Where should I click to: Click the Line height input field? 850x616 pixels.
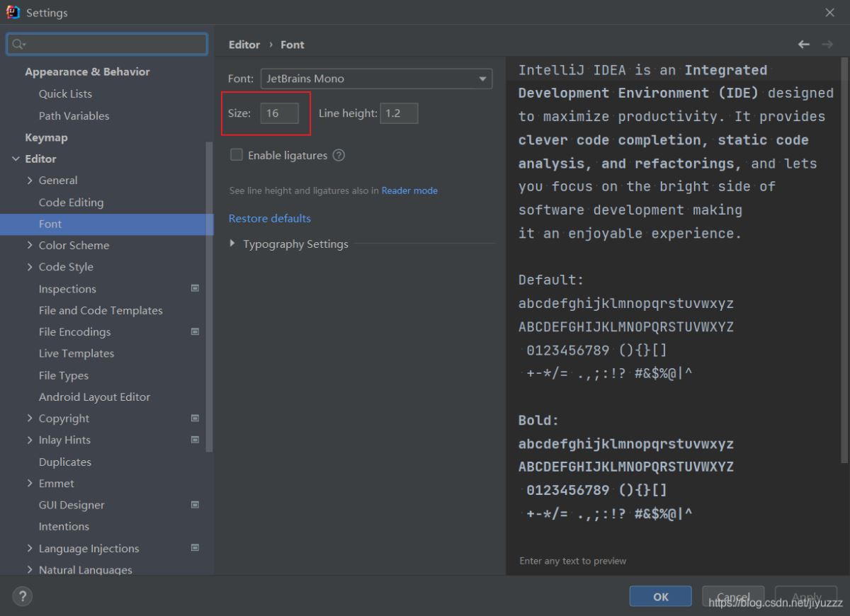399,113
